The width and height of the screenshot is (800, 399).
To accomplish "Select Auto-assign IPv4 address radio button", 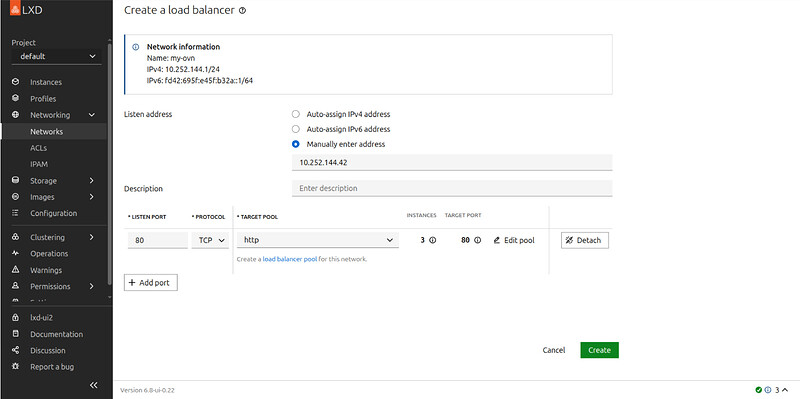I will click(x=295, y=114).
